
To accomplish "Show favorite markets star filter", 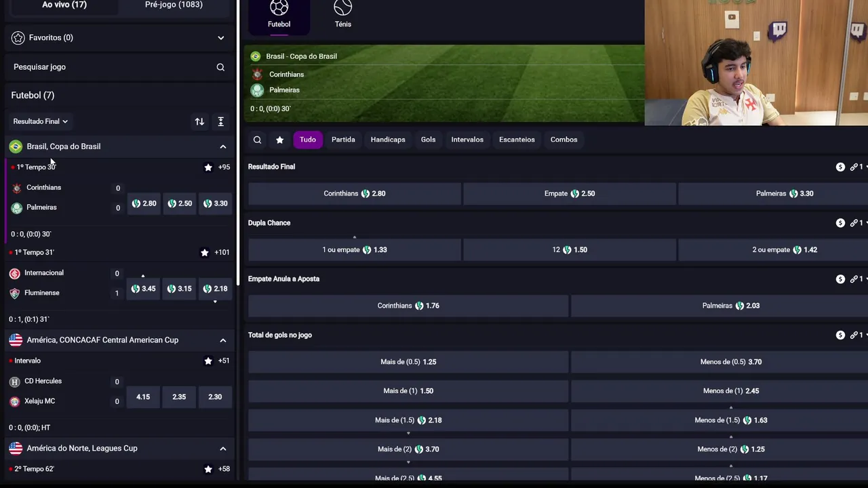I will pos(279,140).
